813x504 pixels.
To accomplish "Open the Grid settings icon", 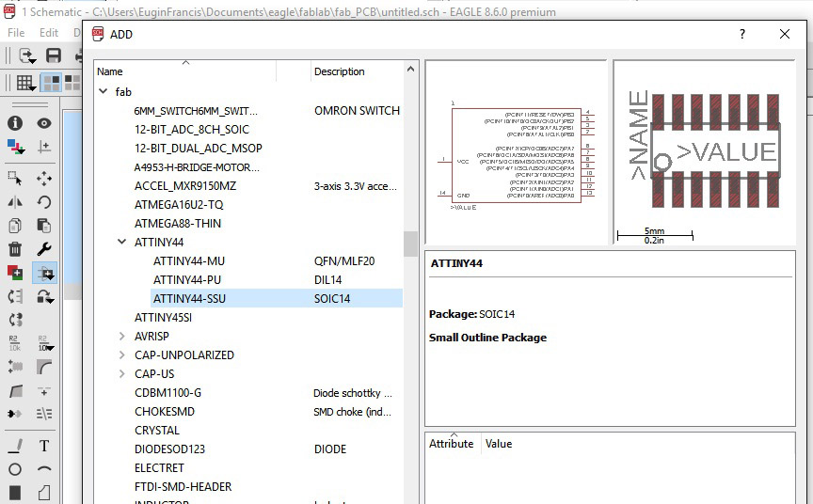I will click(x=25, y=83).
